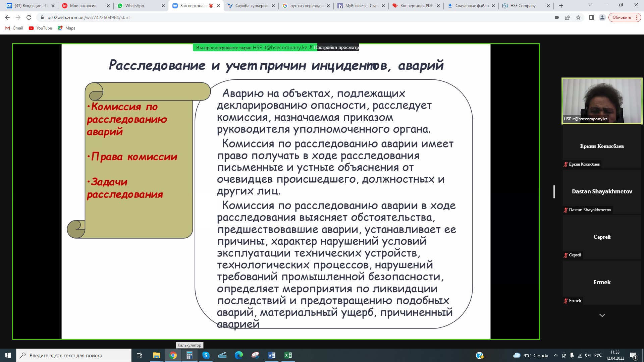Open Skype from taskbar

click(x=206, y=355)
